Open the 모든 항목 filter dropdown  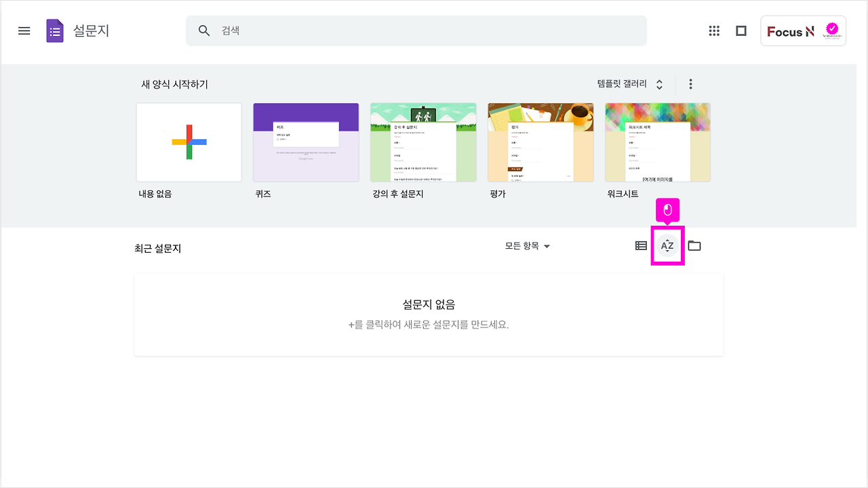[x=528, y=246]
